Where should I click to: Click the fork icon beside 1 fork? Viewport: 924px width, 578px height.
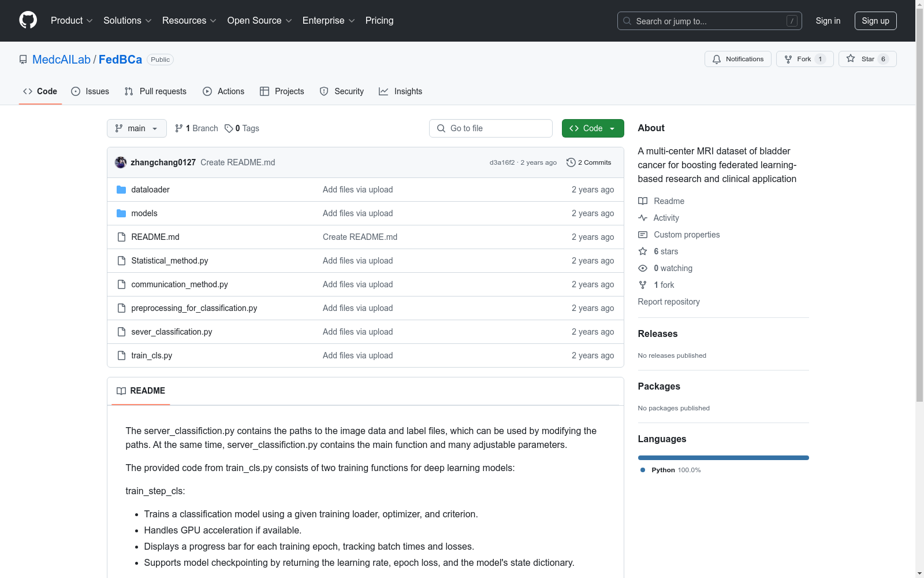(643, 285)
